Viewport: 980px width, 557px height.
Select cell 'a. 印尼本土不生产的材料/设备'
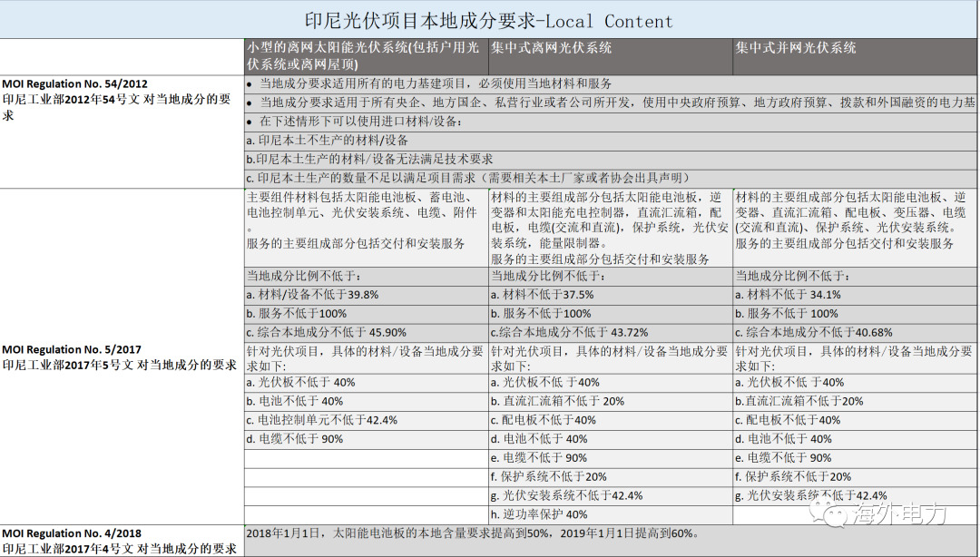pos(610,141)
